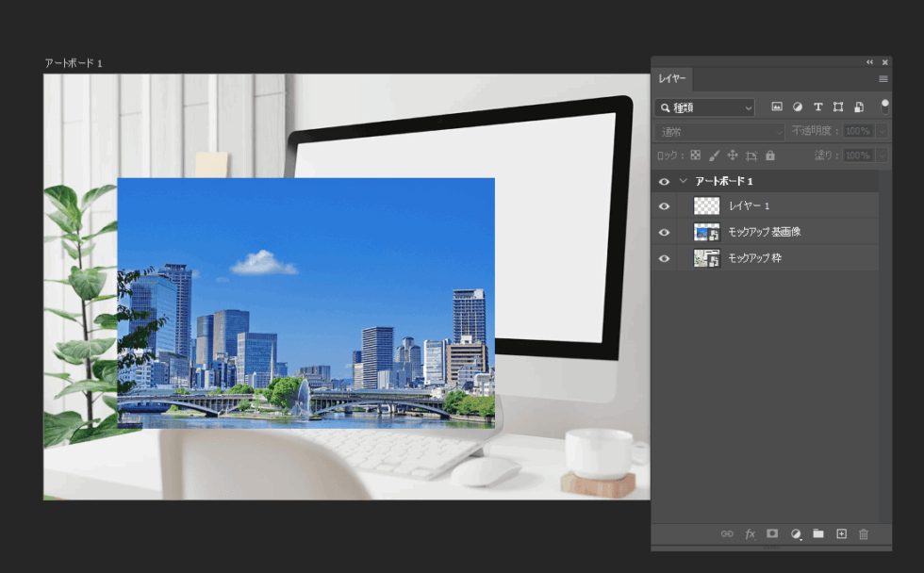Open the 種類 filter type dropdown
Image resolution: width=924 pixels, height=573 pixels.
click(704, 108)
